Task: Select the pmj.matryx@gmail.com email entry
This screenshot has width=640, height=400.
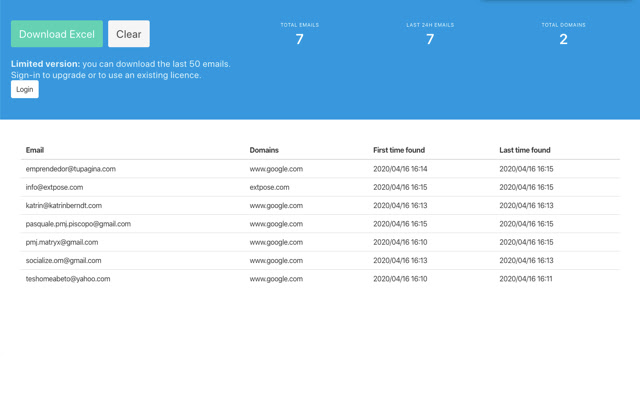Action: pos(62,242)
